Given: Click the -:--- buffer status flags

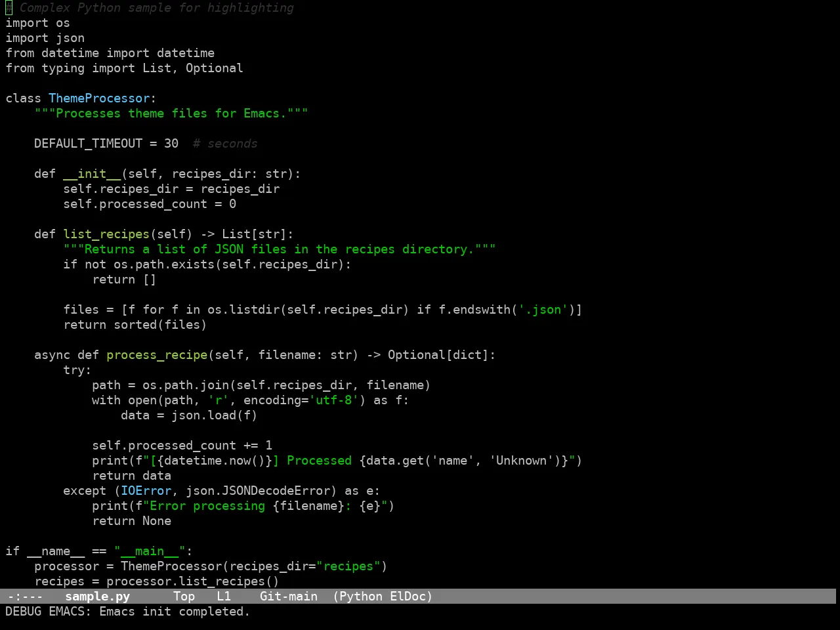Looking at the screenshot, I should 25,597.
